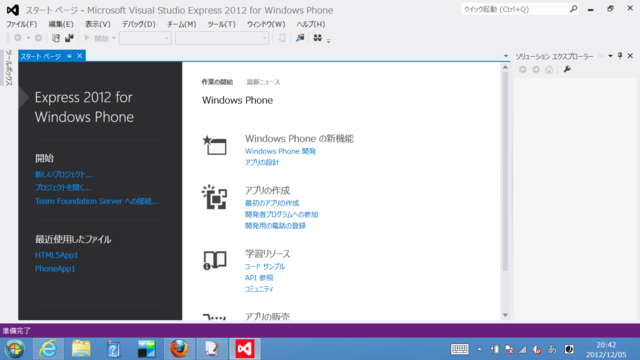Click the star window icon beside 新機能
Screen dimensions: 640x360
pos(215,145)
